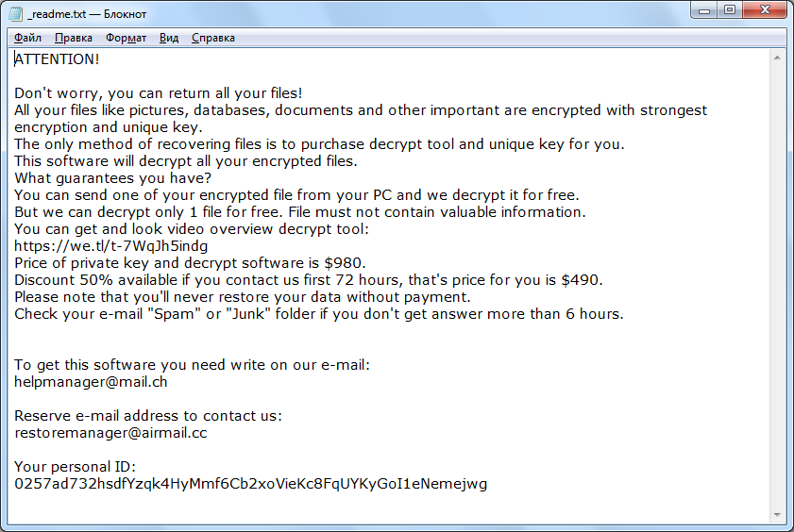This screenshot has width=794, height=532.
Task: Click on the ATTENTION! heading line
Action: pyautogui.click(x=57, y=59)
